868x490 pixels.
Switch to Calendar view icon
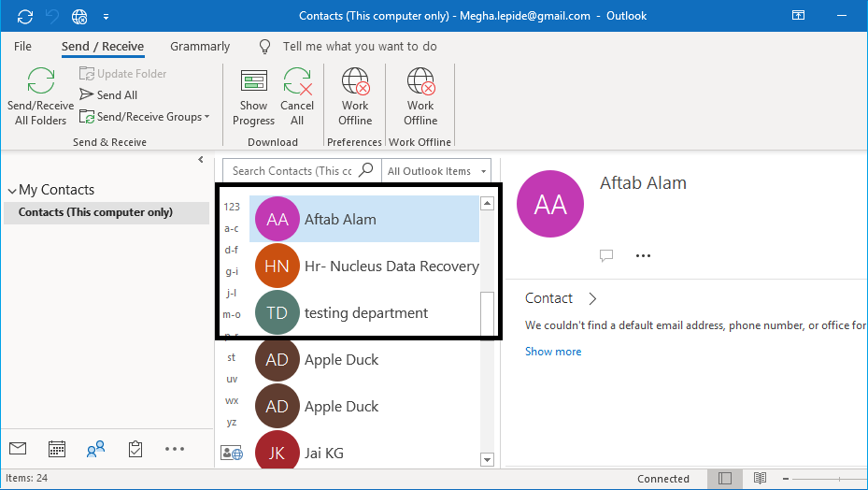(x=57, y=449)
